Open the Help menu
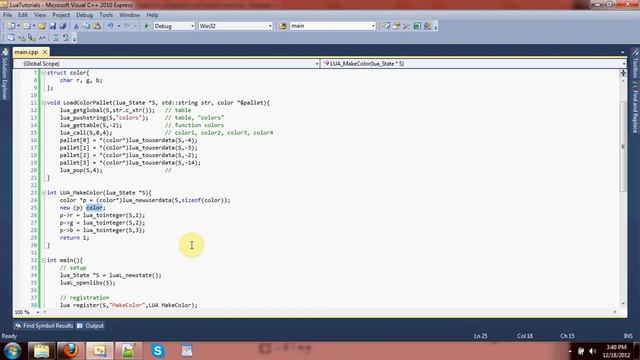 pos(152,15)
